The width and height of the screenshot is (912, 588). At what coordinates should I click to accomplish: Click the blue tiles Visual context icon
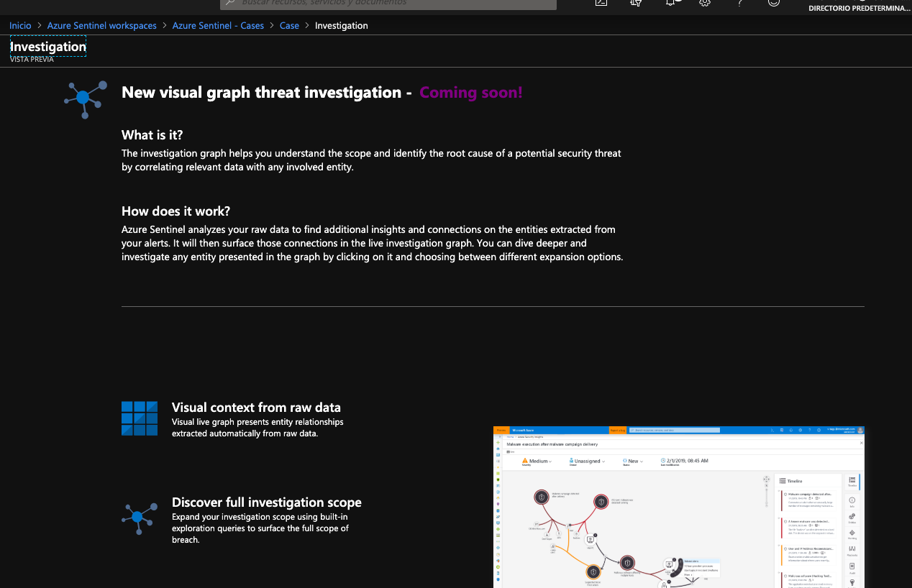click(140, 418)
